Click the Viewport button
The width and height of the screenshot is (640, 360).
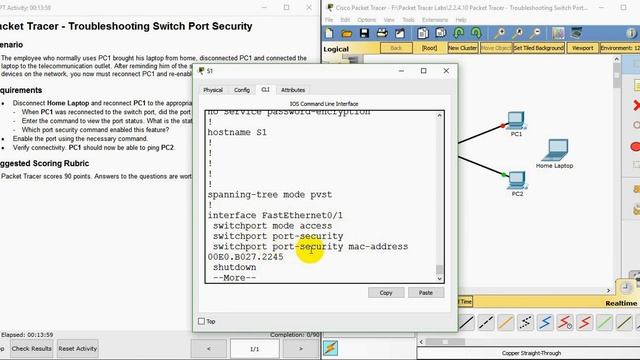point(582,48)
